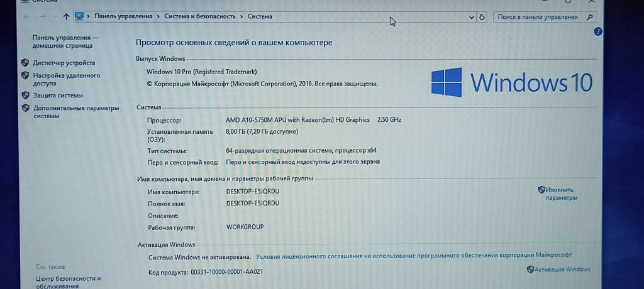Refresh the Control Panel page
Screen dimensions: 644x289
point(482,17)
